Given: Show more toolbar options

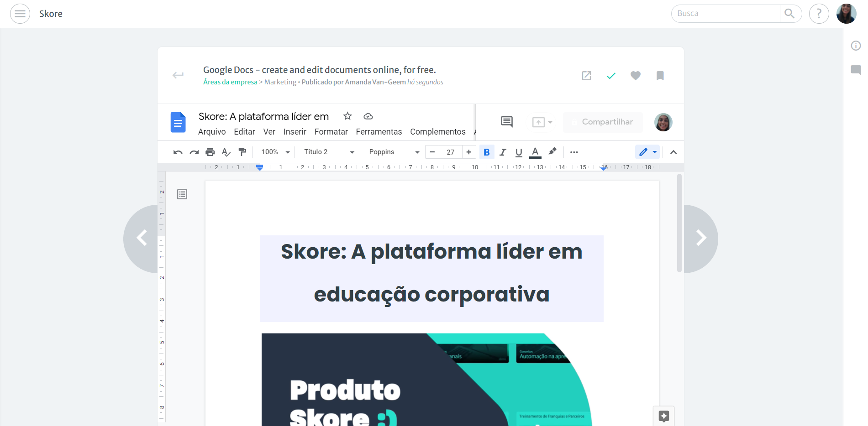Looking at the screenshot, I should coord(574,152).
